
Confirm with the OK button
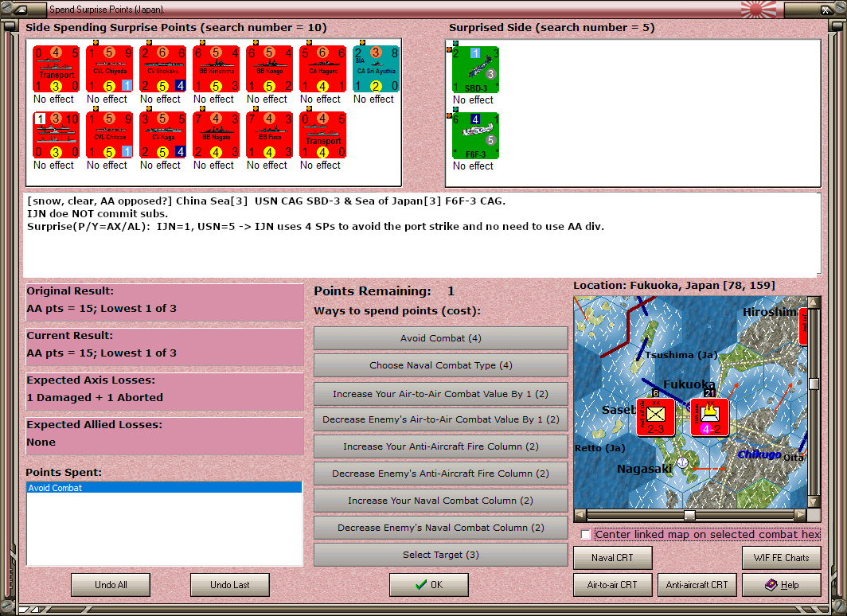point(429,585)
